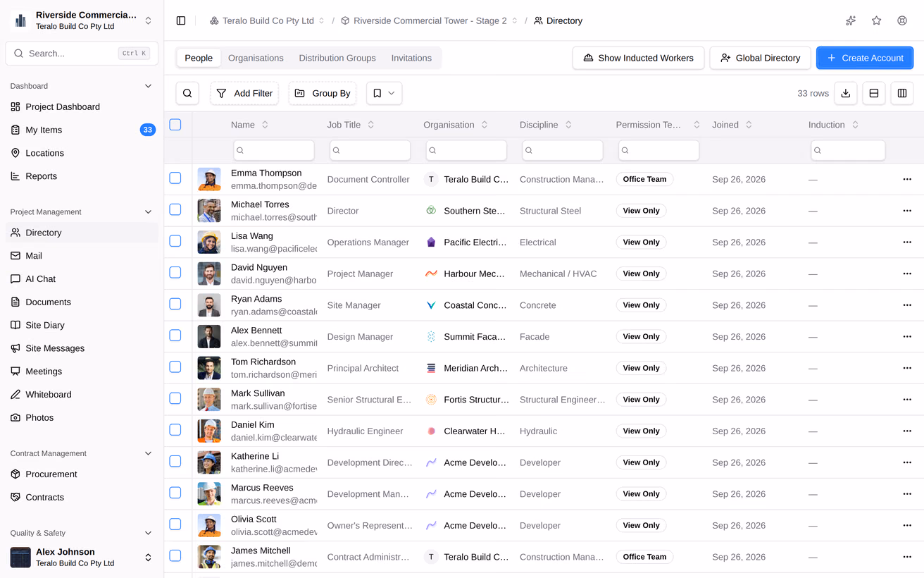
Task: Collapse the Dashboard sidebar section
Action: pyautogui.click(x=148, y=86)
